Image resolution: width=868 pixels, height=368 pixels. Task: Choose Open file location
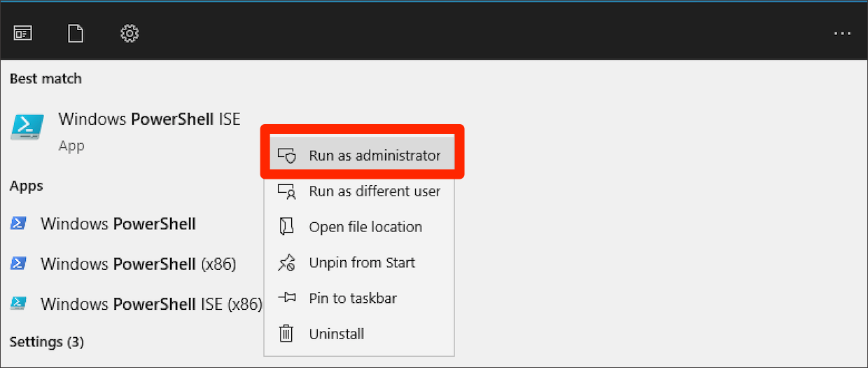(x=365, y=227)
